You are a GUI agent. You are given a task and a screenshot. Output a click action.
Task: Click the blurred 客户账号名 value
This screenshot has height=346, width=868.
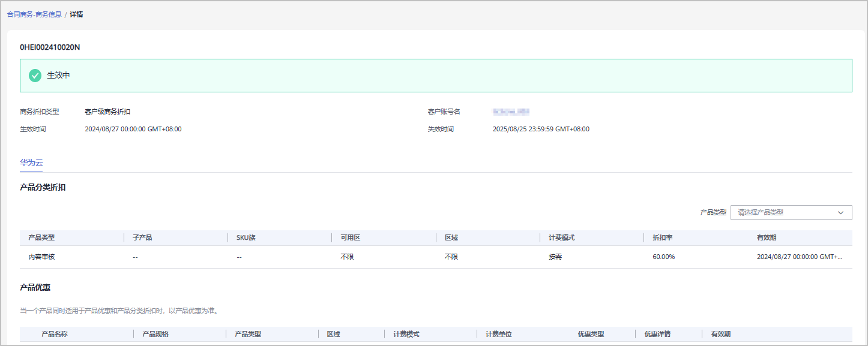[x=511, y=112]
